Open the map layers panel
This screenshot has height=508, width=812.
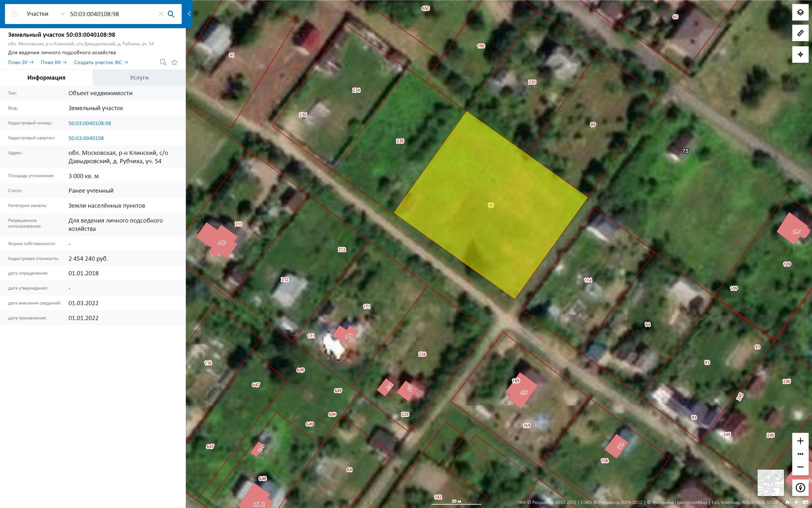pos(800,12)
